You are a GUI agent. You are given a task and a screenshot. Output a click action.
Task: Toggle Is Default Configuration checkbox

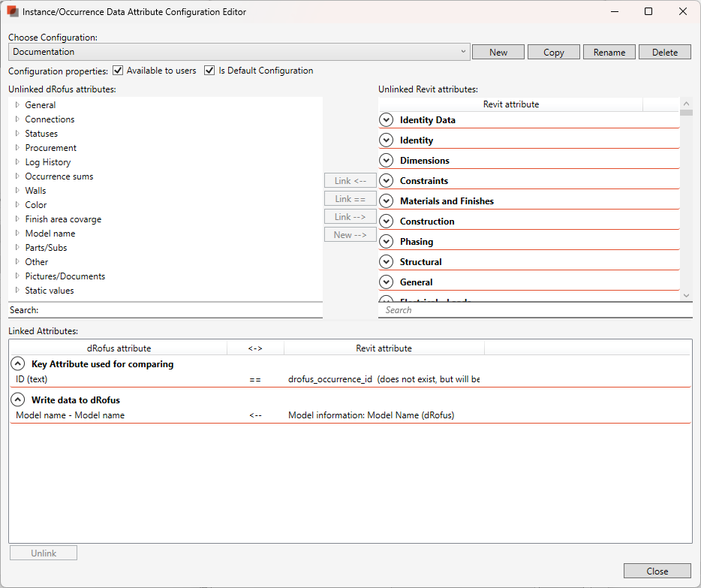[x=209, y=71]
